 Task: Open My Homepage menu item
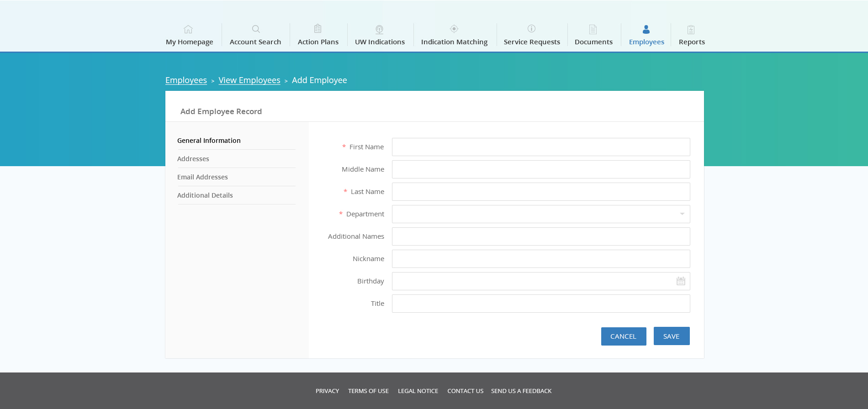(x=190, y=42)
